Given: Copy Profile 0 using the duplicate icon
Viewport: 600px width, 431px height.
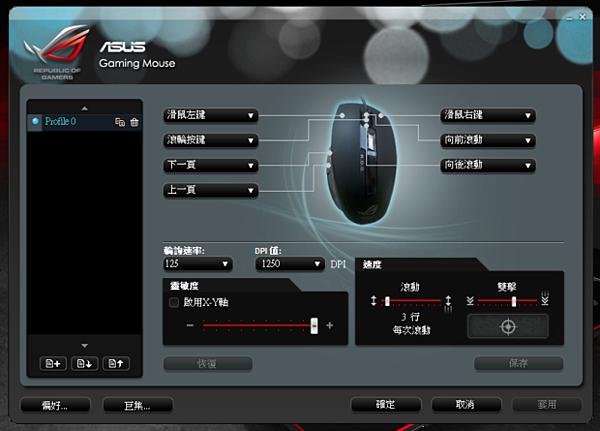Looking at the screenshot, I should [x=120, y=122].
